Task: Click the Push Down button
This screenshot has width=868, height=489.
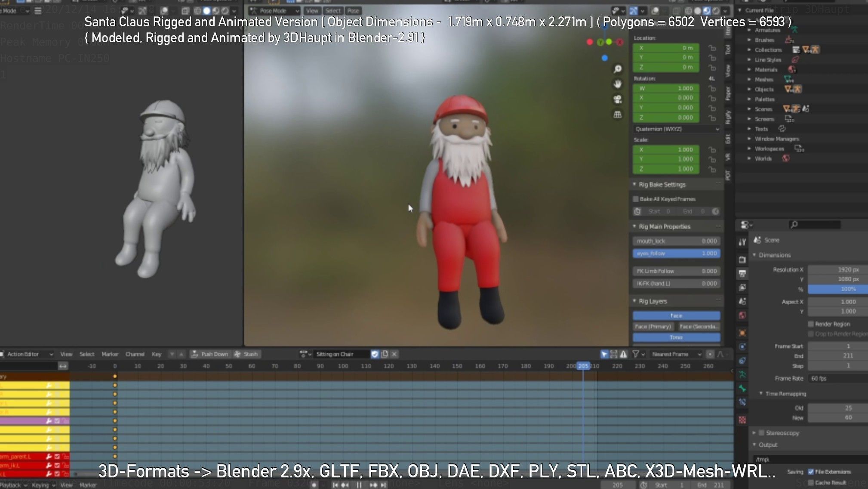Action: (209, 354)
